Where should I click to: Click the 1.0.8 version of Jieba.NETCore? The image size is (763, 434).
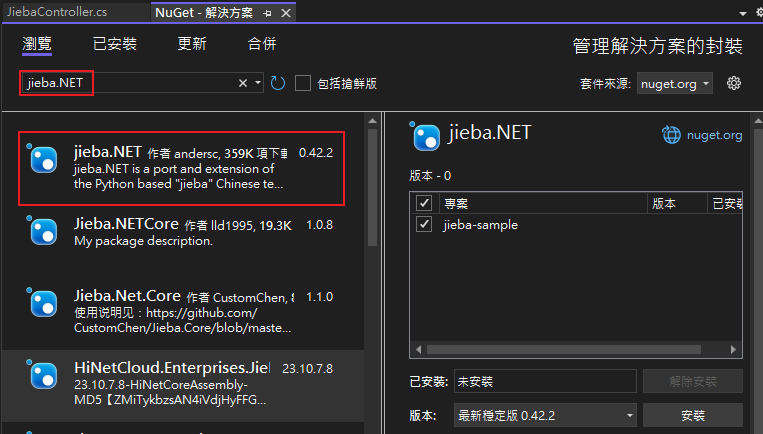319,225
